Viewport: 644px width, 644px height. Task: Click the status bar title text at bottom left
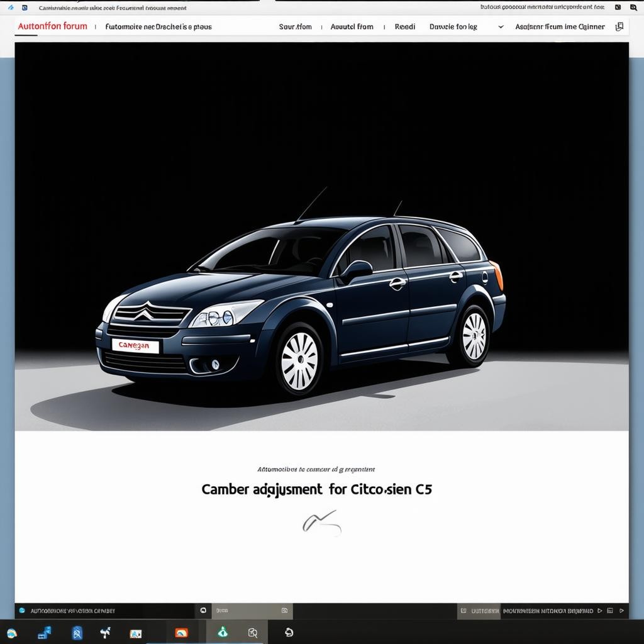point(73,611)
